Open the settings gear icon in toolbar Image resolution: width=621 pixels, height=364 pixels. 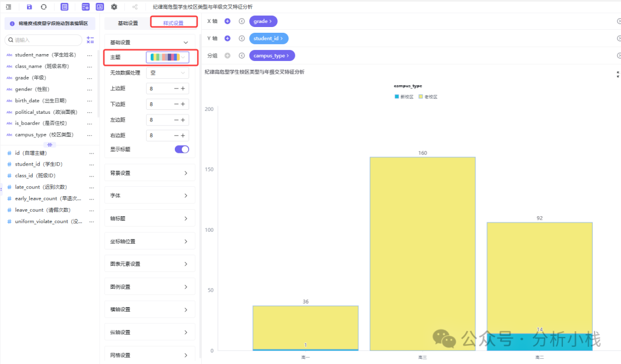(x=114, y=7)
